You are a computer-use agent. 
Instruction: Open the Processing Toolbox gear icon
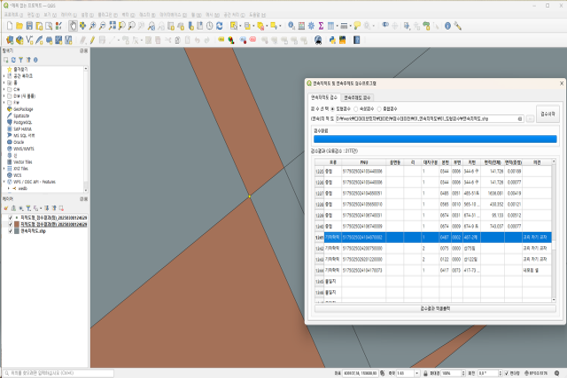coord(311,26)
